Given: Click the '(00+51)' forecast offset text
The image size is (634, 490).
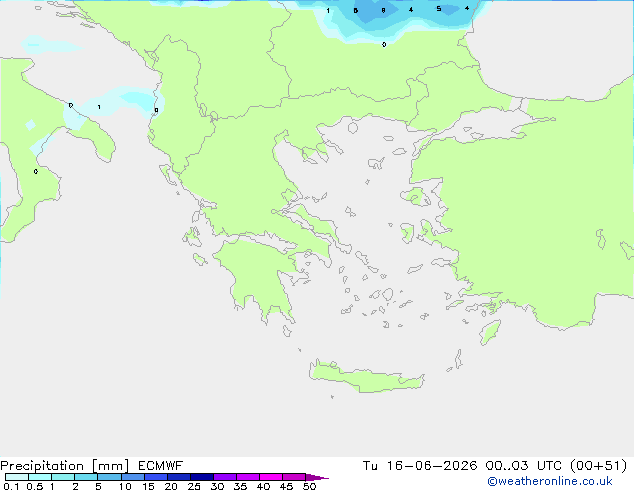Looking at the screenshot, I should click(599, 466).
